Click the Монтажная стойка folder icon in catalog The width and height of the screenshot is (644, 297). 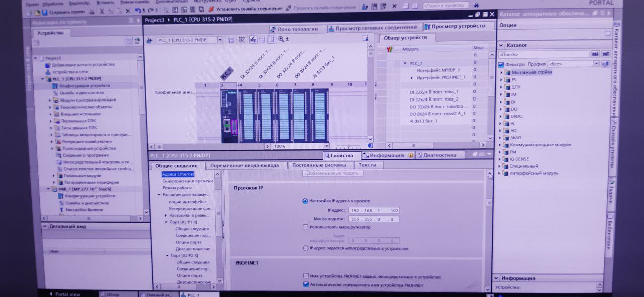coord(507,72)
